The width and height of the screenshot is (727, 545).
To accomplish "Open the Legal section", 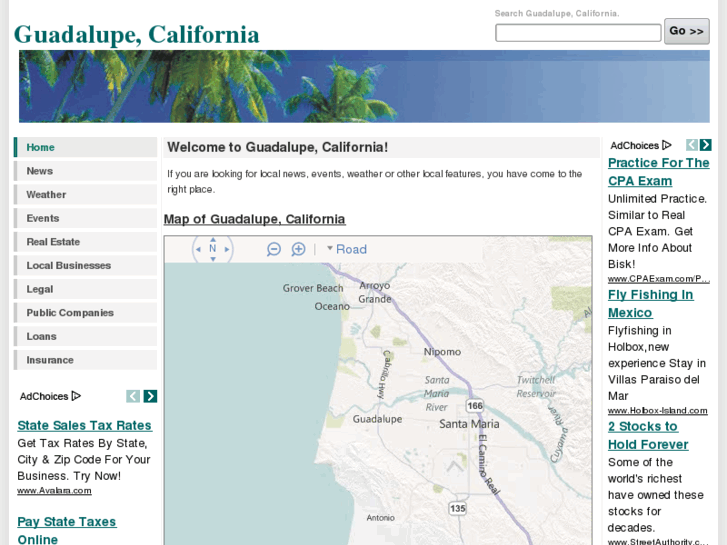I will 85,289.
